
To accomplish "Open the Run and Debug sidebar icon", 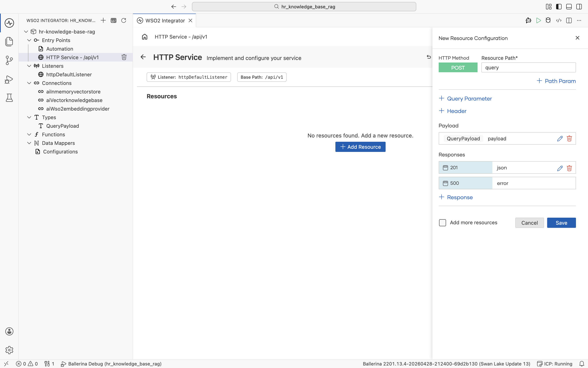I will click(9, 79).
